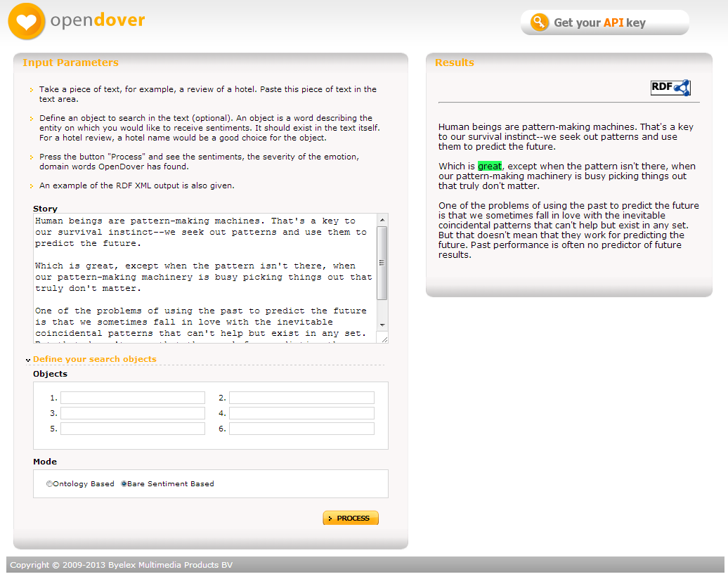The height and width of the screenshot is (586, 728).
Task: Click the PROCESS button
Action: coord(351,518)
